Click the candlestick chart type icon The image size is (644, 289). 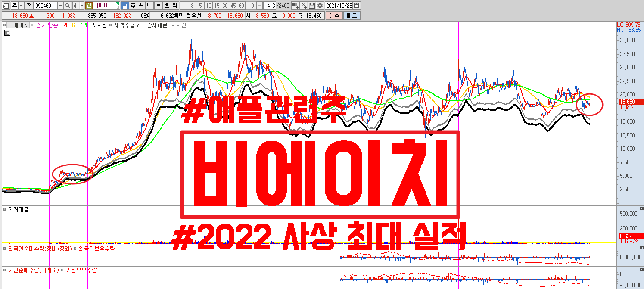295,6
